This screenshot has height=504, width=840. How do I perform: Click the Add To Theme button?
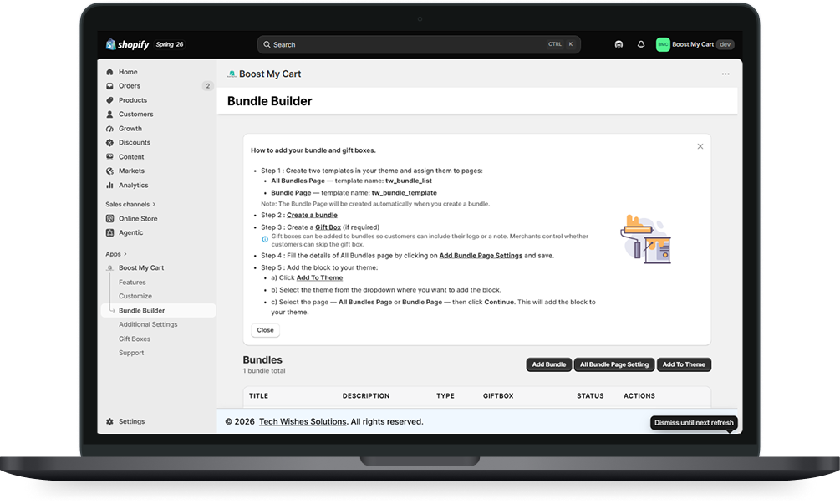point(684,364)
